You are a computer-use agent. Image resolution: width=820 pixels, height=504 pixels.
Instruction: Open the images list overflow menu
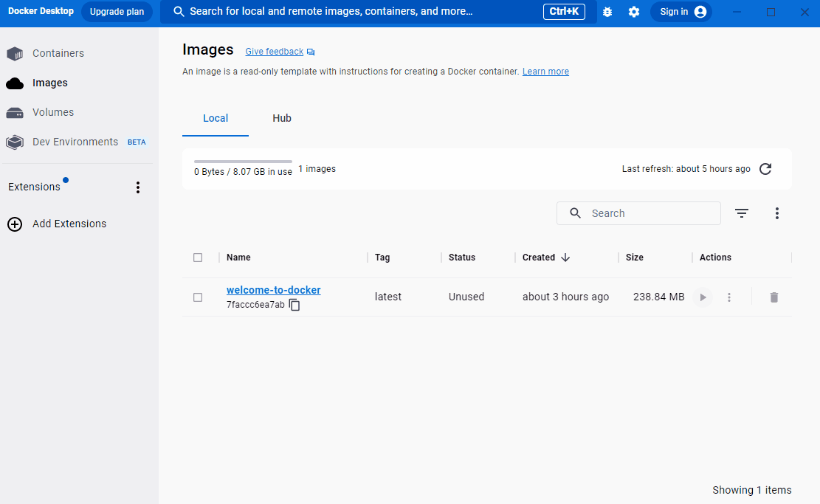(777, 213)
